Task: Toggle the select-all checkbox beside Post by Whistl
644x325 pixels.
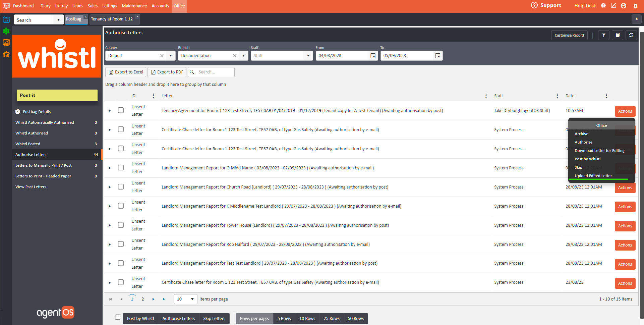Action: click(117, 317)
